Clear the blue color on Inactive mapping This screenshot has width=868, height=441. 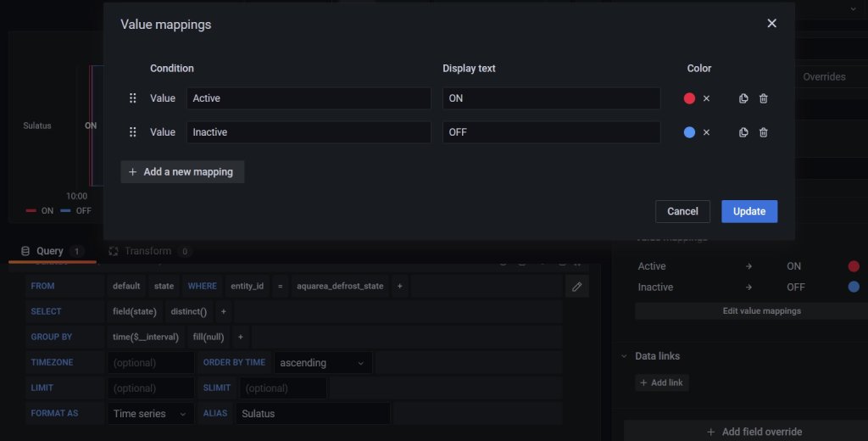[706, 132]
